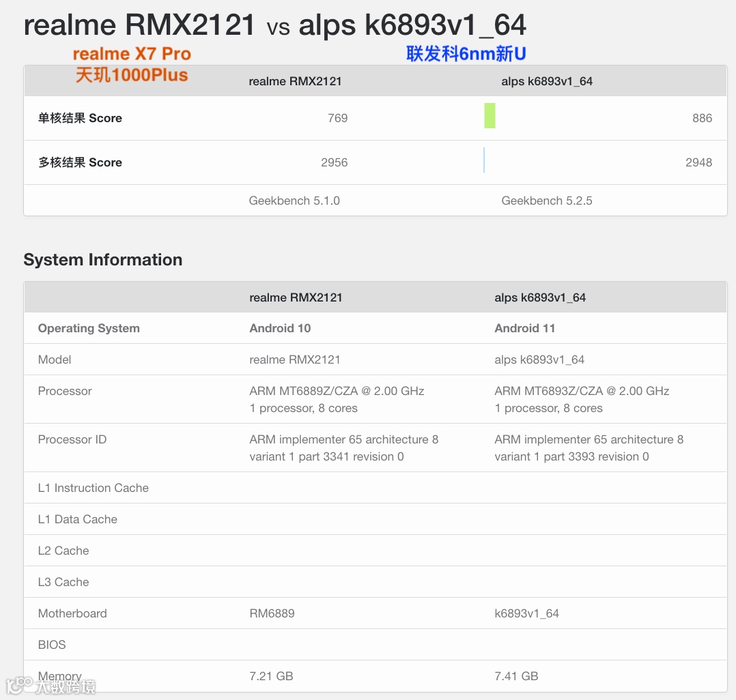Click 'alps k6893v1_64' score table column header
This screenshot has width=736, height=700.
coord(547,81)
